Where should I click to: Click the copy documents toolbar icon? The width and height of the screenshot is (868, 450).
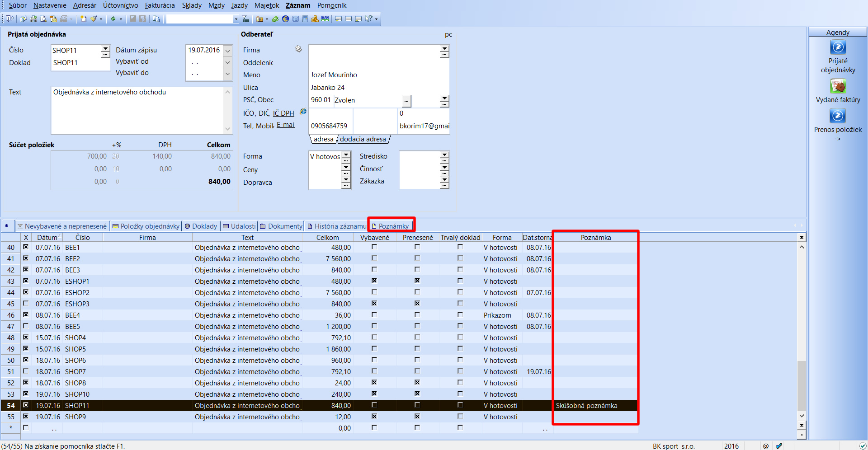[23, 19]
